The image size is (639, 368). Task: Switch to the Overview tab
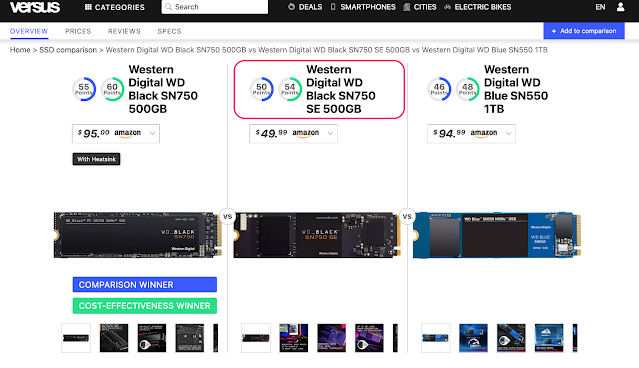(29, 31)
